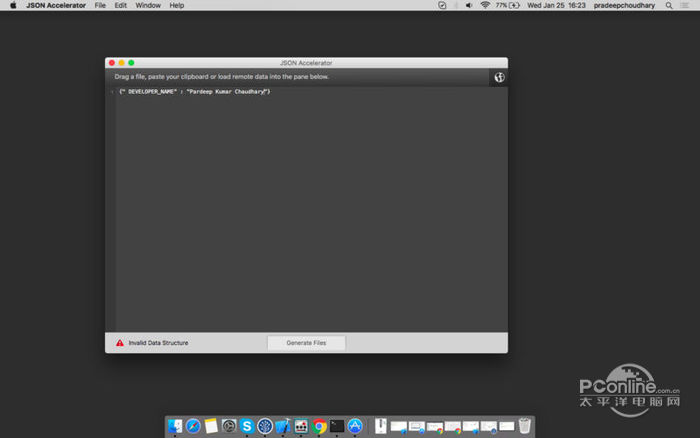Click the drag a file instruction text

point(221,77)
